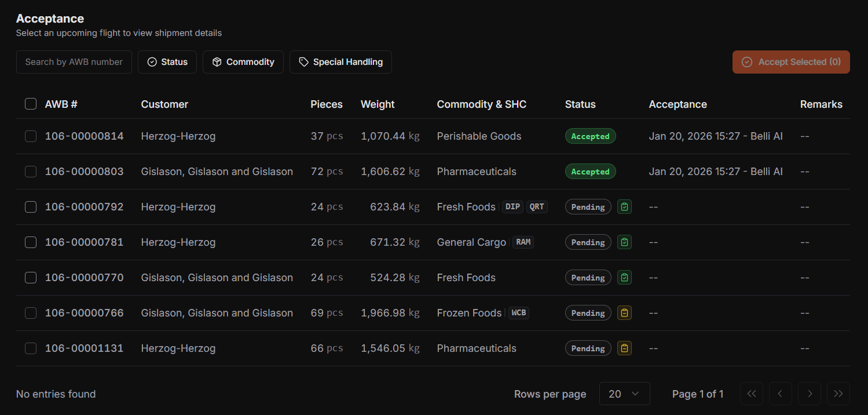The image size is (868, 415).
Task: Advance one page with the next-page chevron
Action: point(809,394)
